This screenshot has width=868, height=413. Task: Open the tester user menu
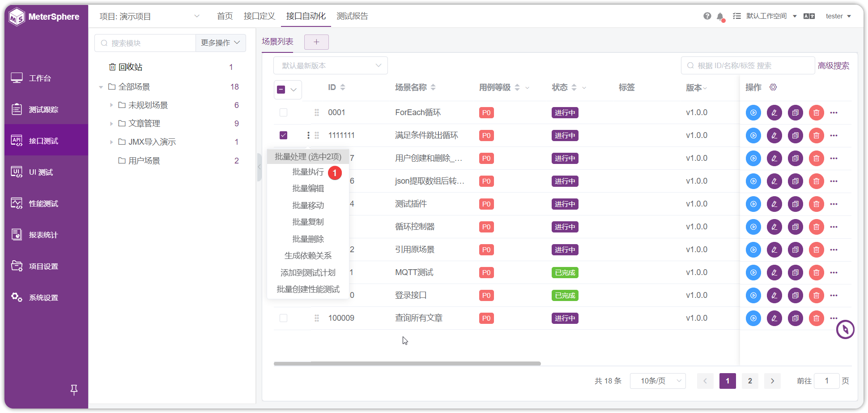838,16
